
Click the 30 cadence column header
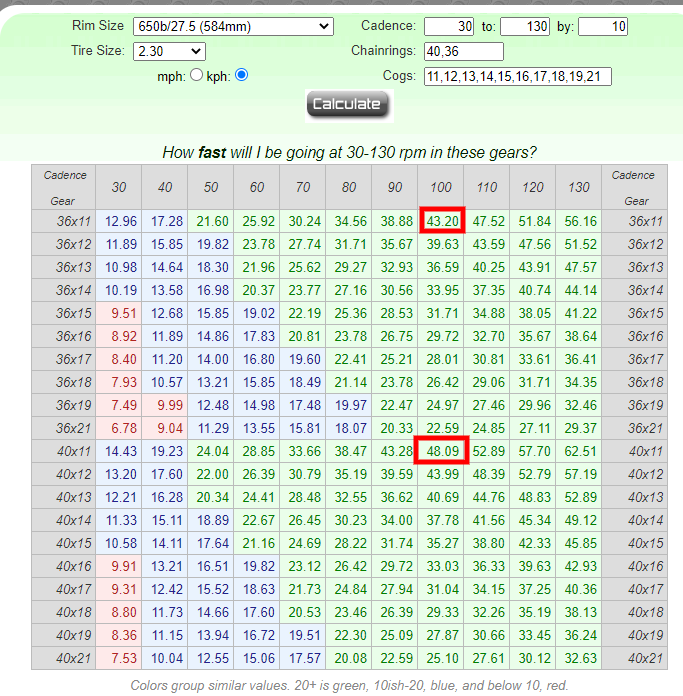coord(119,187)
